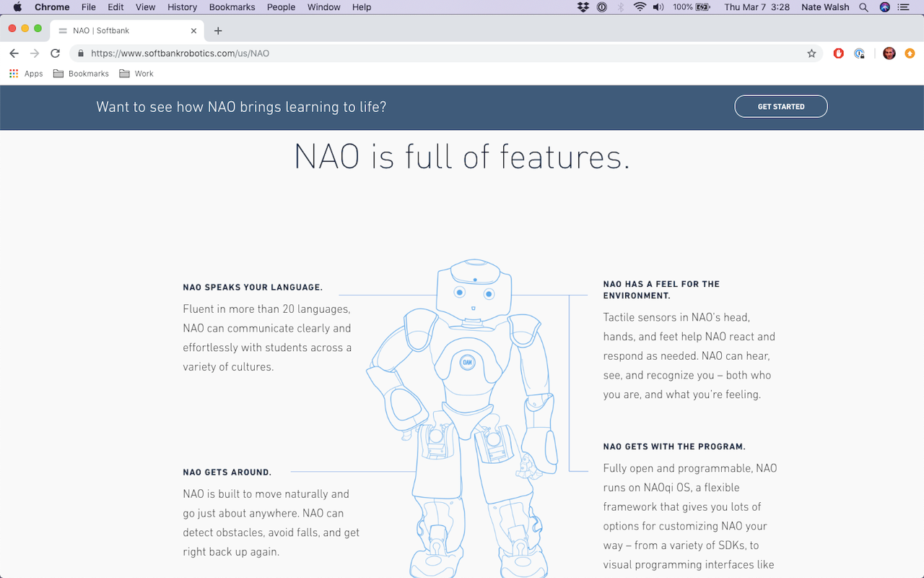Click the 'NAO is full of features.' heading
The image size is (924, 578).
tap(462, 157)
